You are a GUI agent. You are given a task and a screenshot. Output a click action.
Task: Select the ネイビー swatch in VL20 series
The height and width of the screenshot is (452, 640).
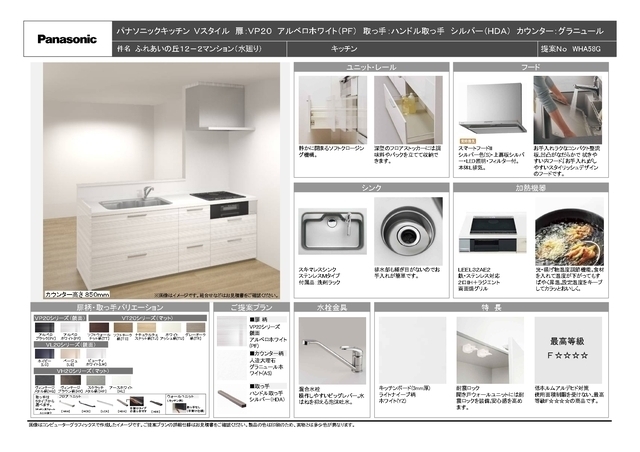[44, 354]
